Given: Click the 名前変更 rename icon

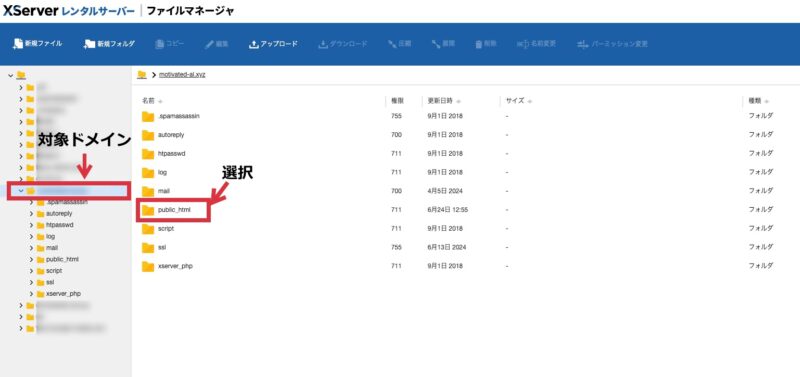Looking at the screenshot, I should (x=522, y=44).
